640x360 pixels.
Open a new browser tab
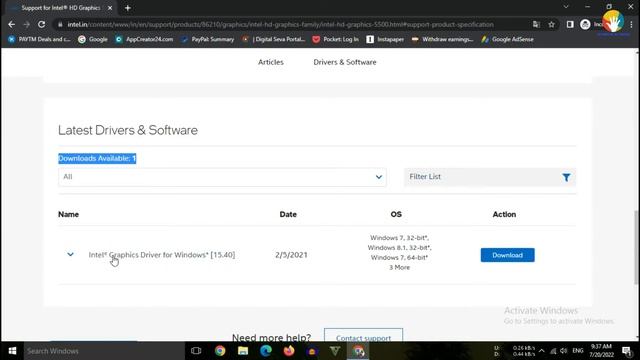click(128, 8)
